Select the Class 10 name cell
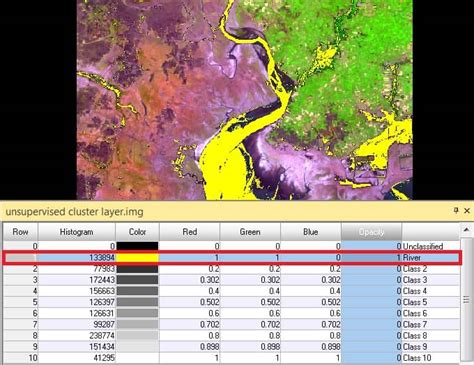 click(x=431, y=358)
